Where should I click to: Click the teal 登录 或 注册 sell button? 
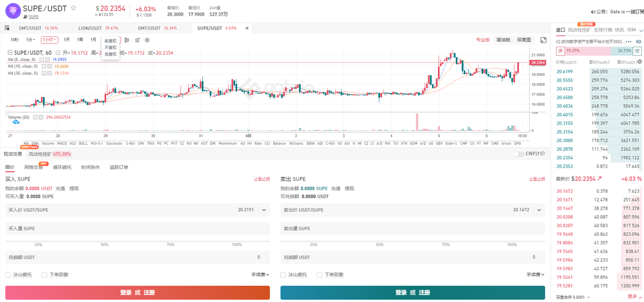[x=413, y=292]
